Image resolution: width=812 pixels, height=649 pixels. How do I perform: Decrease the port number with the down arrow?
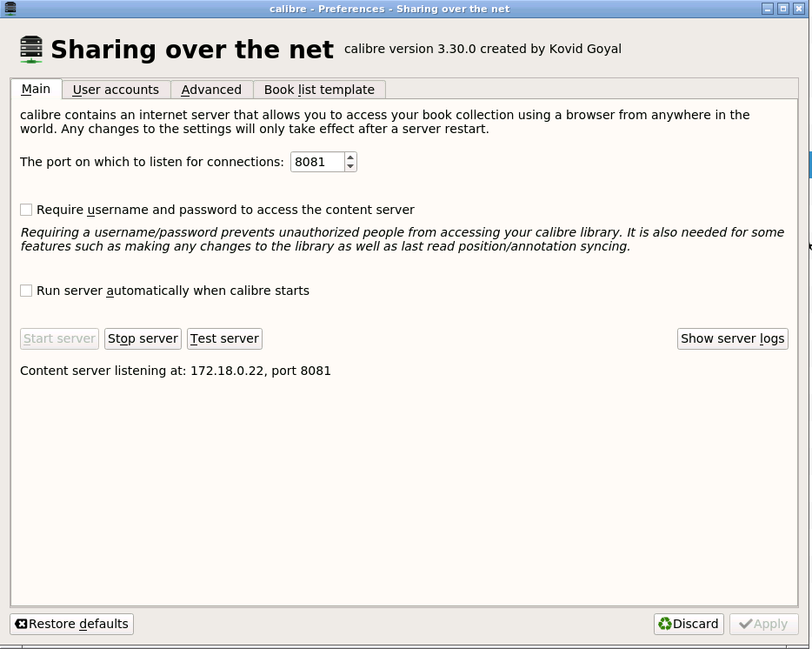(350, 166)
